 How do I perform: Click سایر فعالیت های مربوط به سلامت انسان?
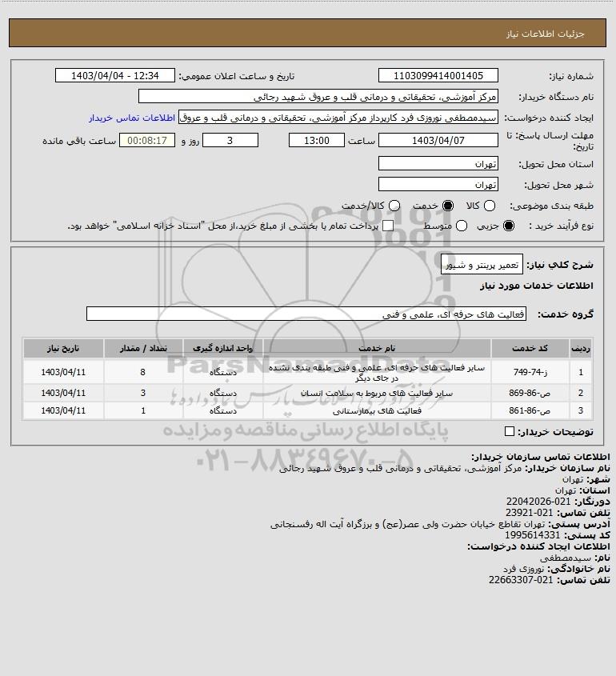tap(377, 393)
